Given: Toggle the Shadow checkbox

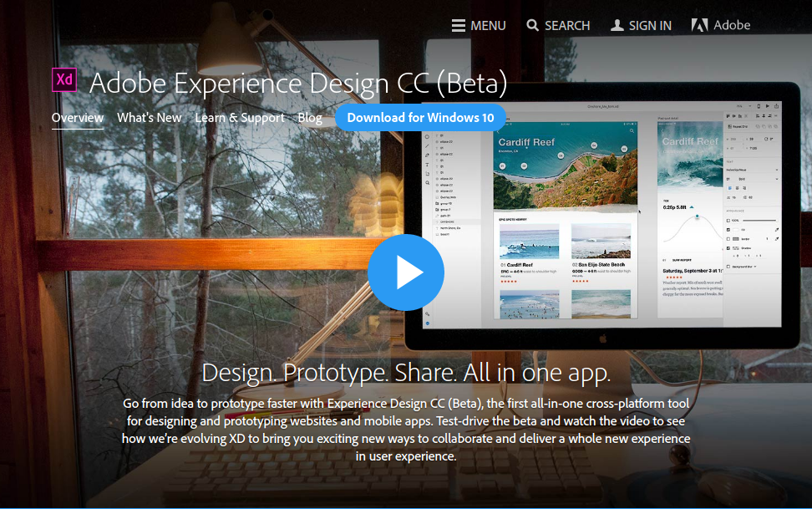Looking at the screenshot, I should tap(728, 249).
